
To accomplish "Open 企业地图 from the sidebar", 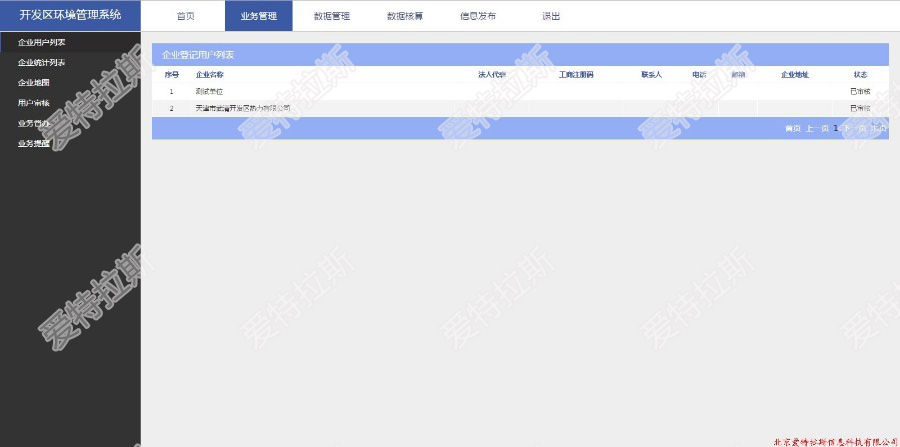I will click(x=34, y=83).
